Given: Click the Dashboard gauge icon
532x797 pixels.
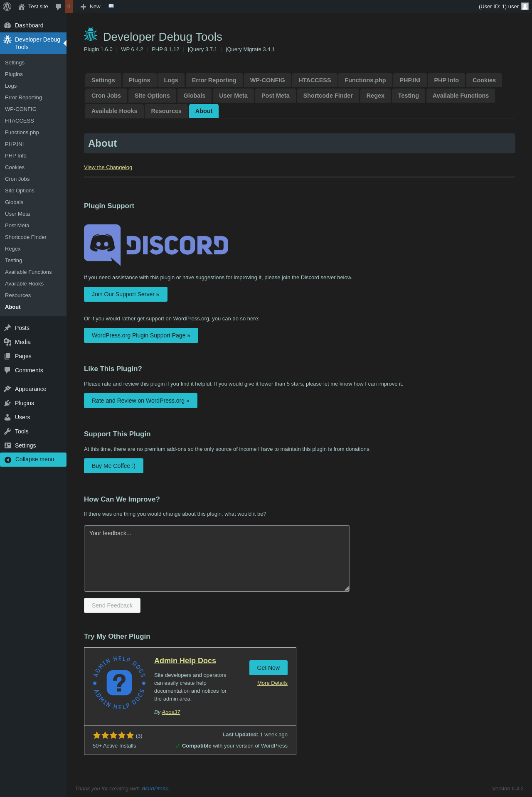Looking at the screenshot, I should tap(7, 25).
